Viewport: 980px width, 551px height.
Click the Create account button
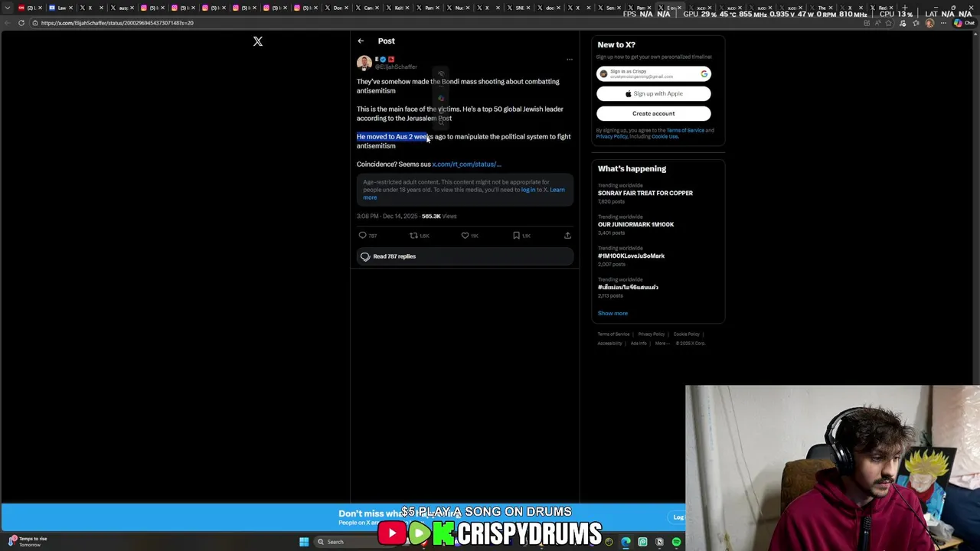pyautogui.click(x=654, y=113)
